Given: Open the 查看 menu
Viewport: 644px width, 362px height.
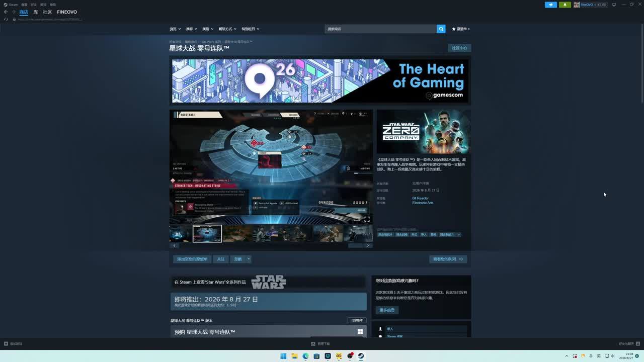Looking at the screenshot, I should [24, 5].
